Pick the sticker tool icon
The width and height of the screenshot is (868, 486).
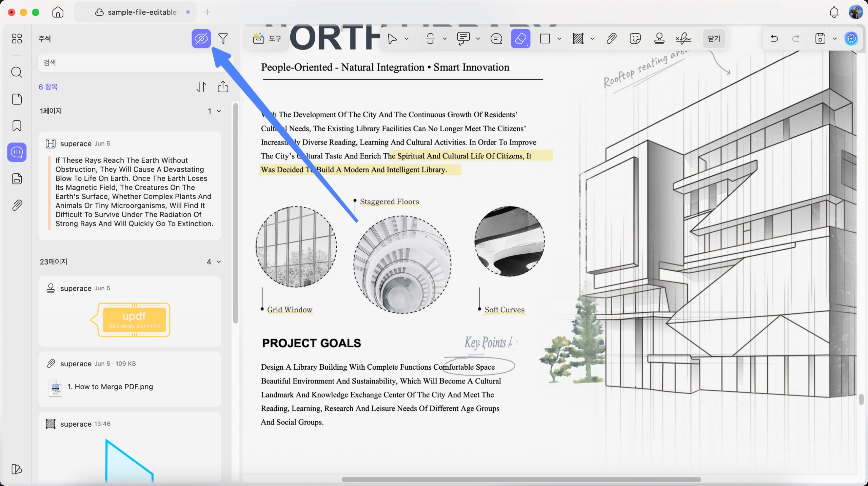(635, 38)
